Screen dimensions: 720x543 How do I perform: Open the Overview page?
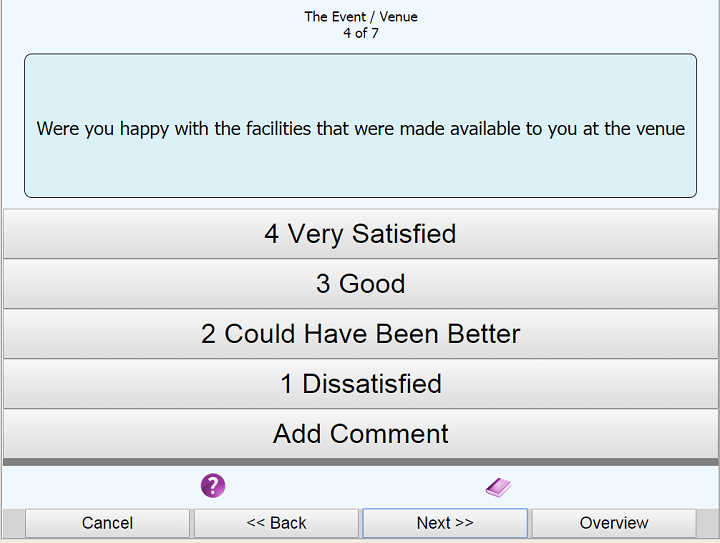pyautogui.click(x=614, y=523)
